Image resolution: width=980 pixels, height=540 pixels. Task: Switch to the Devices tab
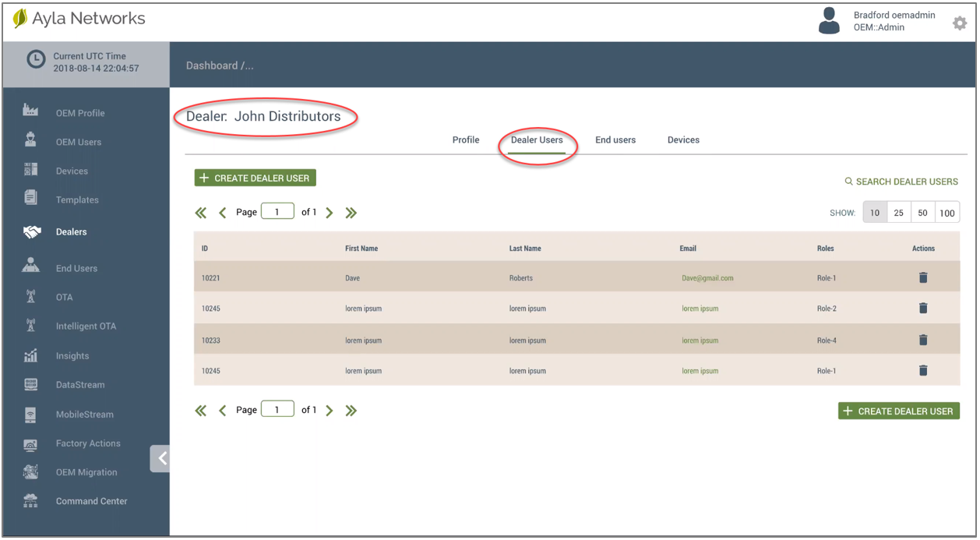tap(683, 140)
